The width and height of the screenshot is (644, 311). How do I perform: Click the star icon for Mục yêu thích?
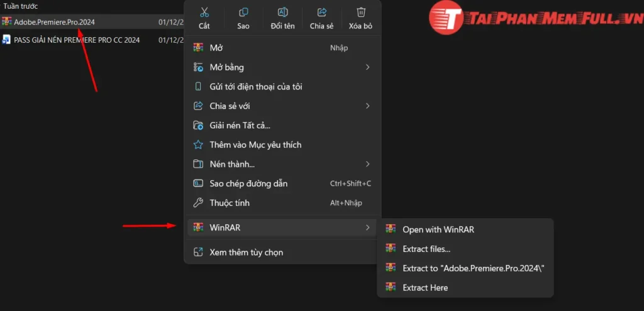198,145
